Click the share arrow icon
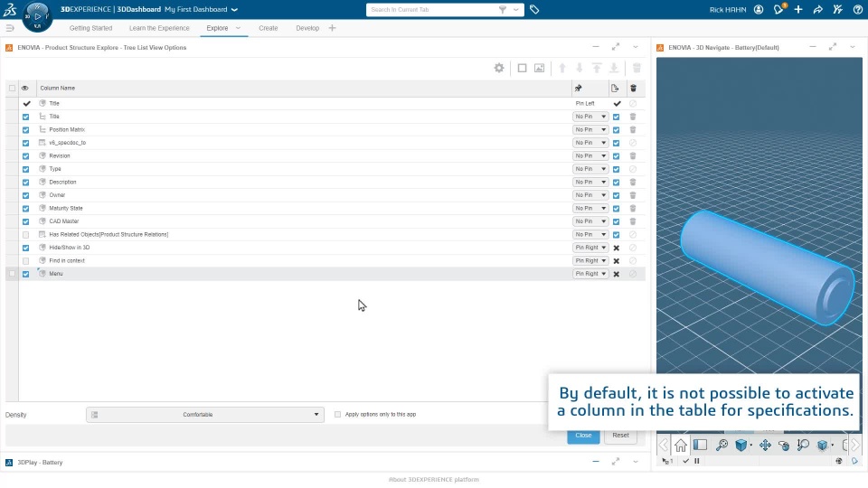Screen dimensions: 868x488 [x=817, y=9]
